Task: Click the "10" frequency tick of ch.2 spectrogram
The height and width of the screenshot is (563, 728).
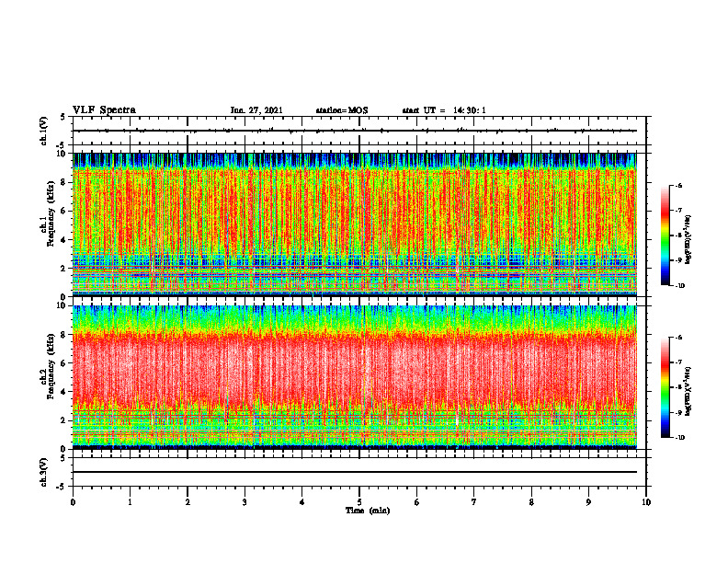Action: (x=63, y=305)
